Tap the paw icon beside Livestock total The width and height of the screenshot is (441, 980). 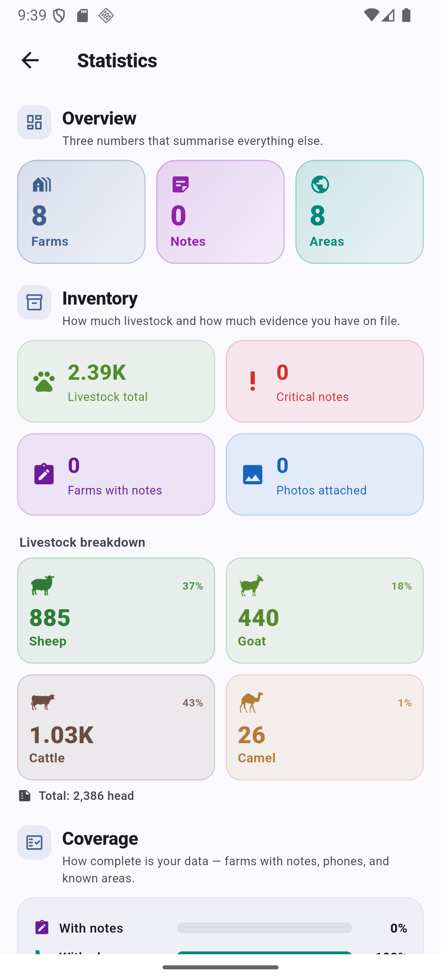(x=44, y=381)
